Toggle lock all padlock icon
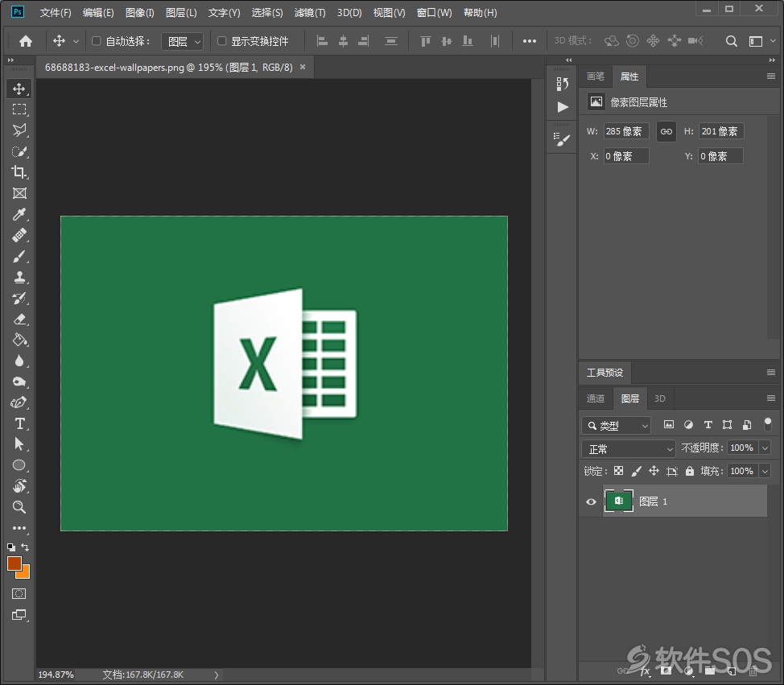 click(x=690, y=471)
